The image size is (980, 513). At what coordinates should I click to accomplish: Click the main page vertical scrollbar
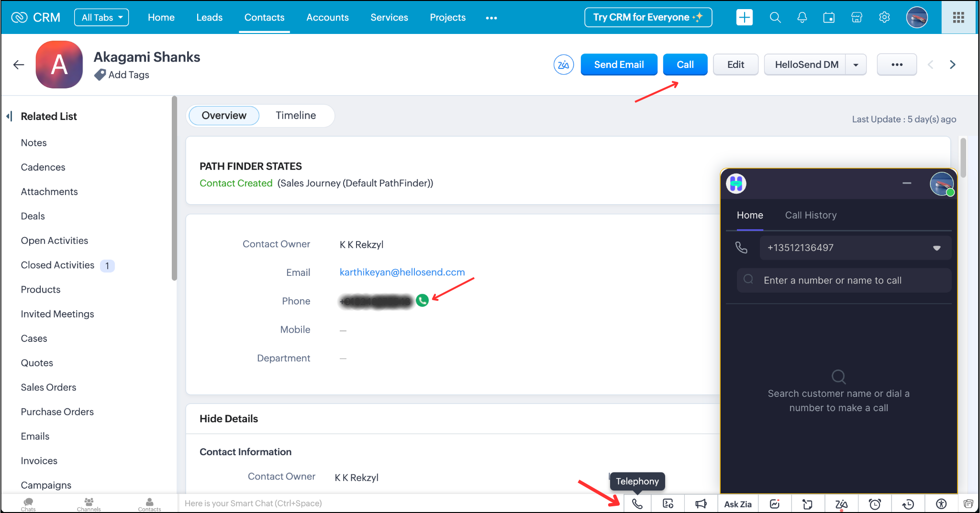963,158
